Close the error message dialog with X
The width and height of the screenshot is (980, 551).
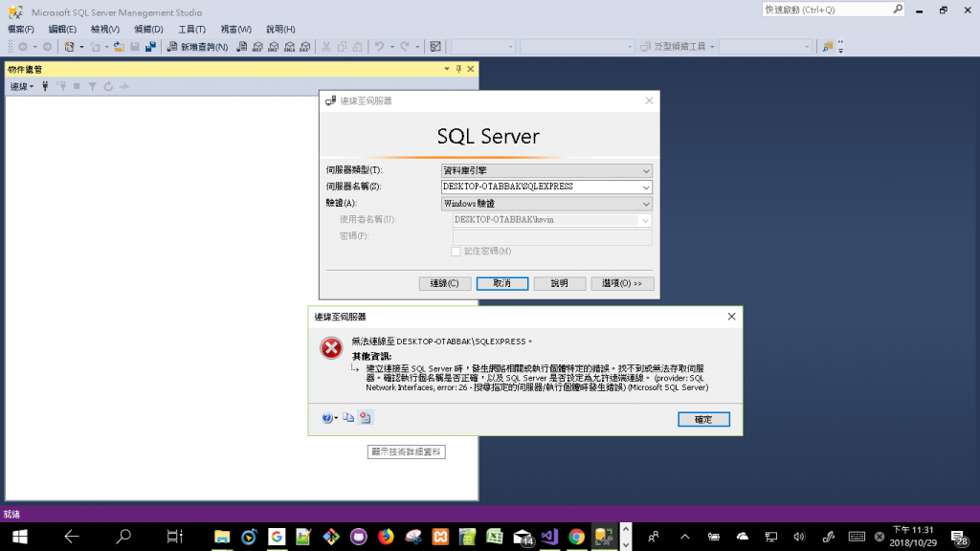731,317
